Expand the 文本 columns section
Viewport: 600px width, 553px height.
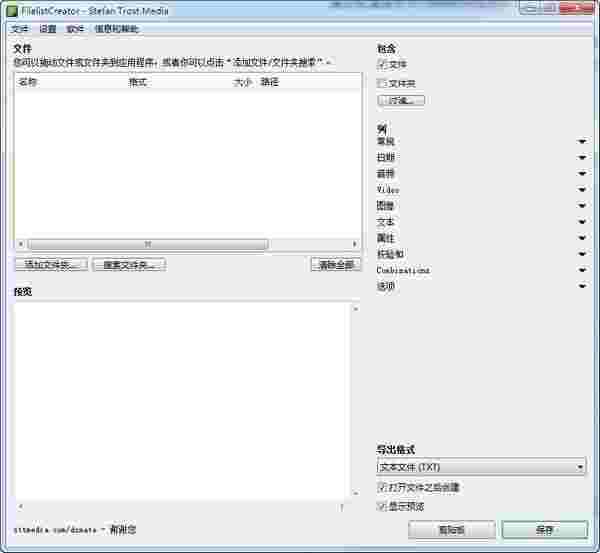(x=582, y=222)
